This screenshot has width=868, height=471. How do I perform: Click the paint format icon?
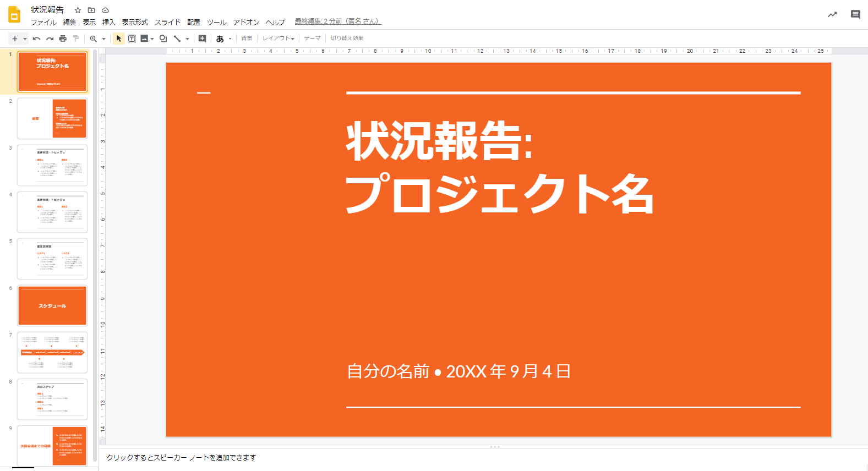pos(76,39)
